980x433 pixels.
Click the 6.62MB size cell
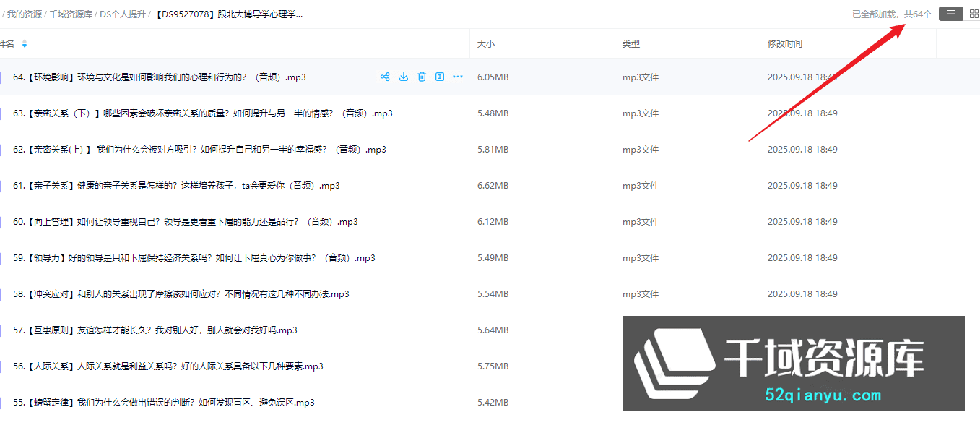coord(493,186)
